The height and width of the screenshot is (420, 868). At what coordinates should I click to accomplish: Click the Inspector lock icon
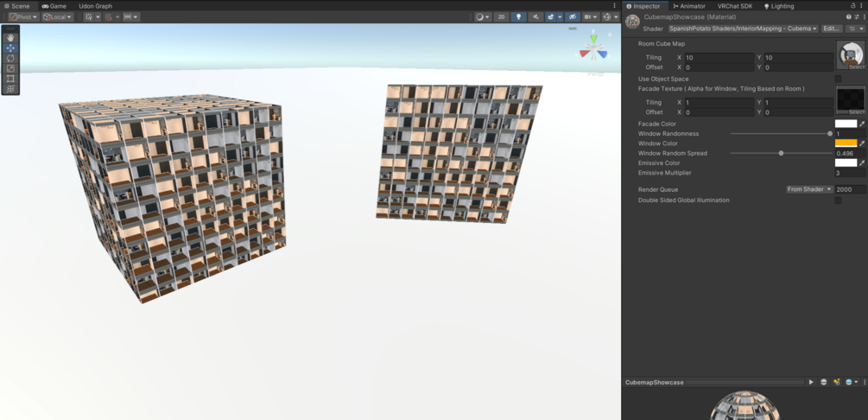(853, 5)
